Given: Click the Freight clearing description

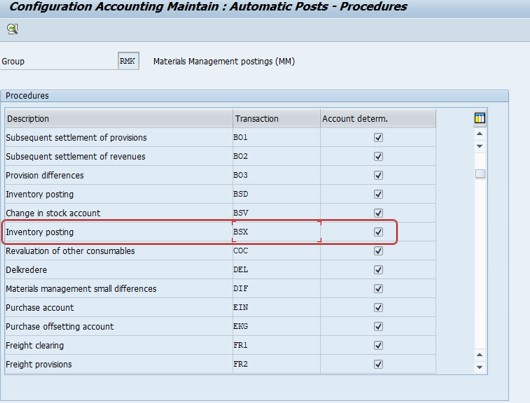Looking at the screenshot, I should click(35, 346).
